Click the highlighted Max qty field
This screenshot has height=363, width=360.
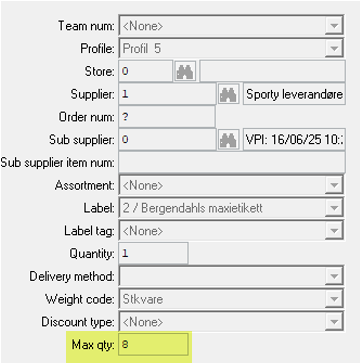[153, 344]
